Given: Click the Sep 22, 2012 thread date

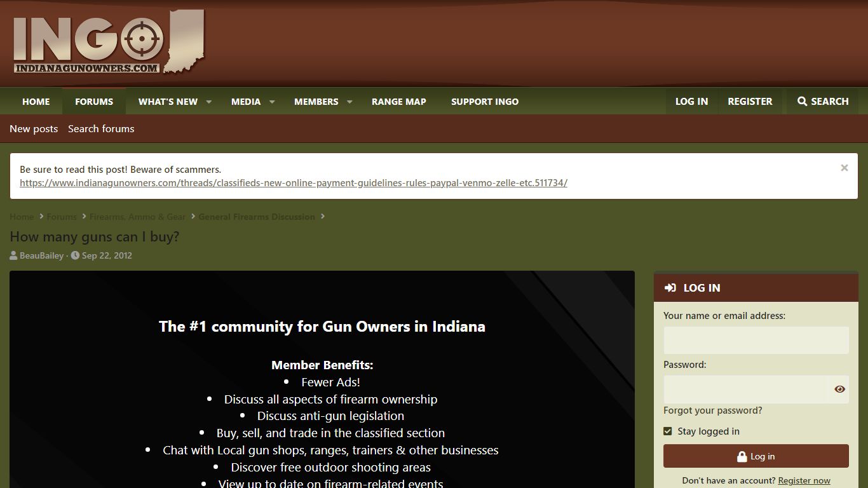Looking at the screenshot, I should (x=107, y=255).
